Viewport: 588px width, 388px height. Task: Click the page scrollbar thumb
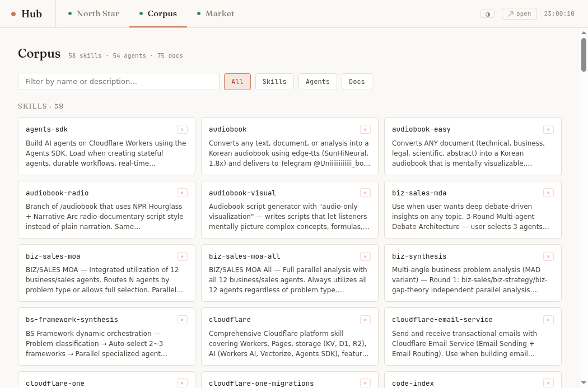[x=584, y=55]
